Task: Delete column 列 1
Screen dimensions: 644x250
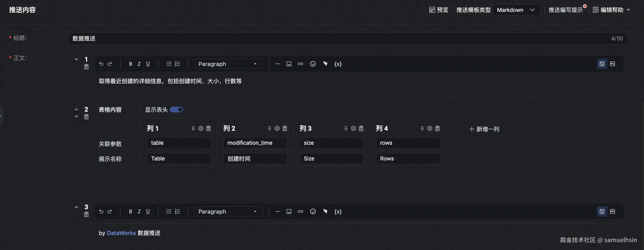Action: 208,128
